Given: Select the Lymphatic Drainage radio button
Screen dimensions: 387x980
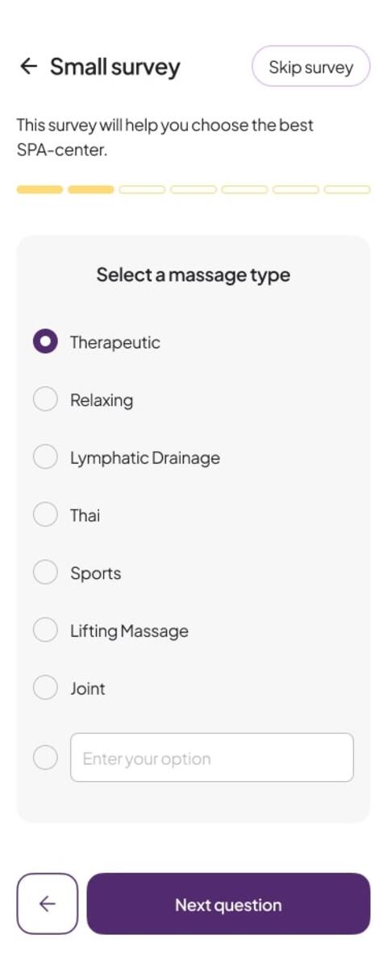Looking at the screenshot, I should click(x=45, y=457).
